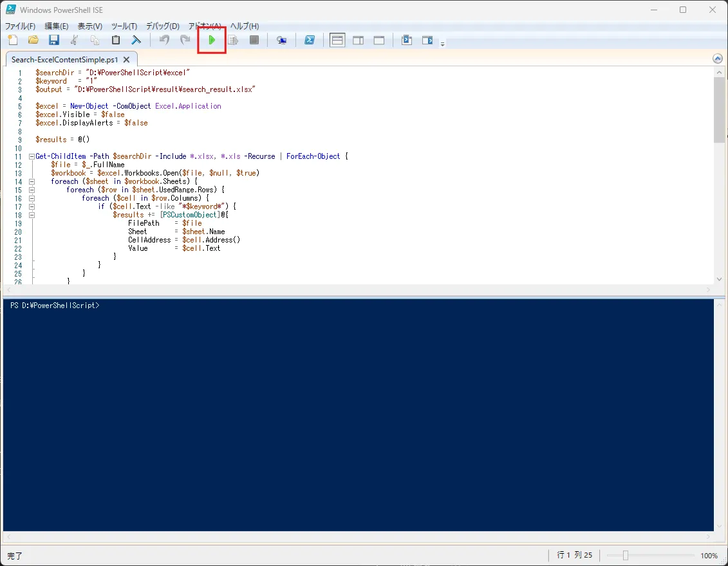
Task: Run selection toolbar icon
Action: click(233, 41)
